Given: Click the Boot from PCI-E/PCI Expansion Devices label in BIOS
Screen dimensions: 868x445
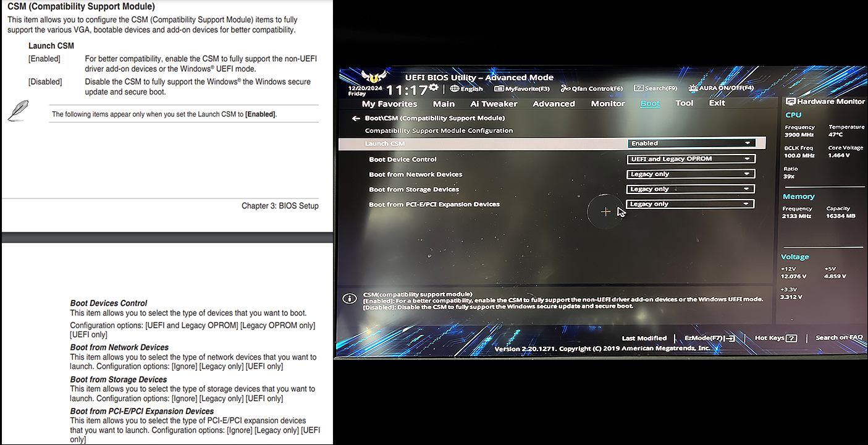Looking at the screenshot, I should [x=434, y=204].
